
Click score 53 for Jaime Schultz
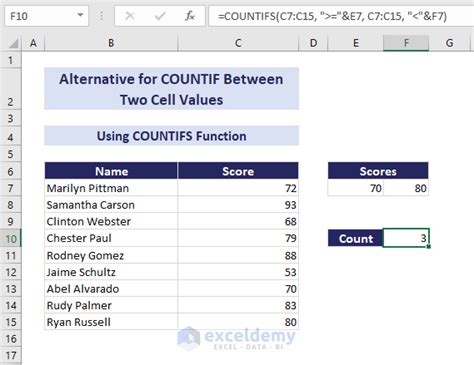click(238, 272)
